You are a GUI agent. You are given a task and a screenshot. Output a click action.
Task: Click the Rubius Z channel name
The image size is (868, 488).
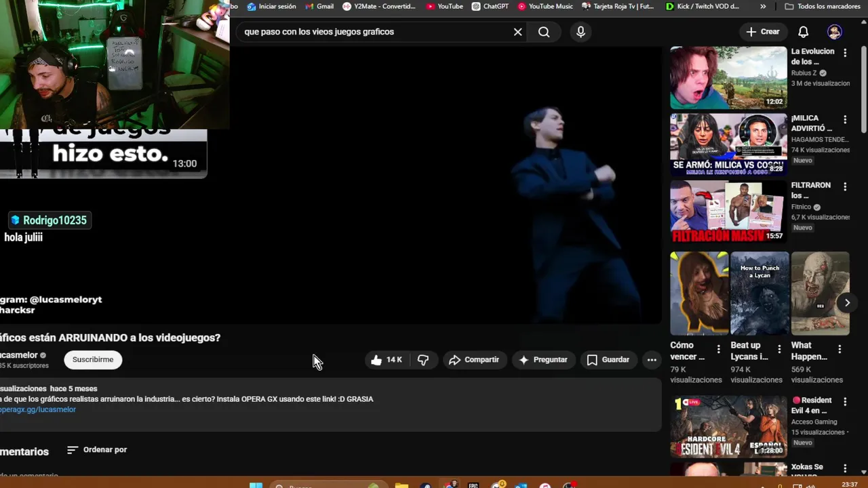click(x=804, y=73)
